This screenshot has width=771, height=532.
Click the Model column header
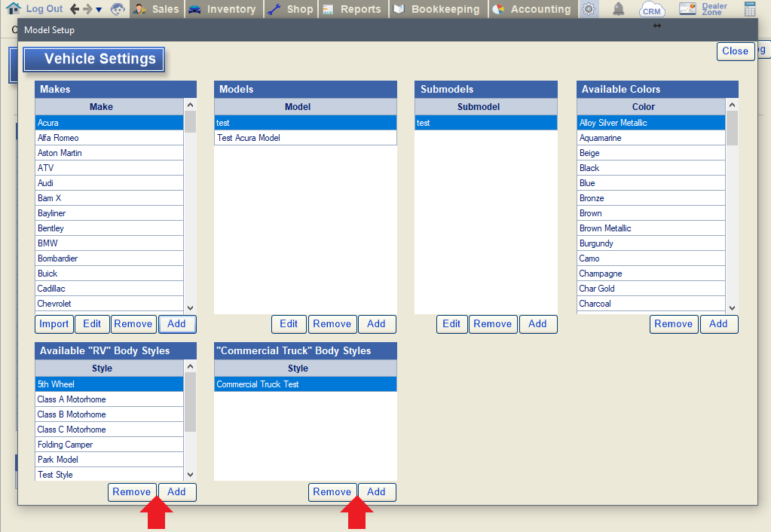305,107
